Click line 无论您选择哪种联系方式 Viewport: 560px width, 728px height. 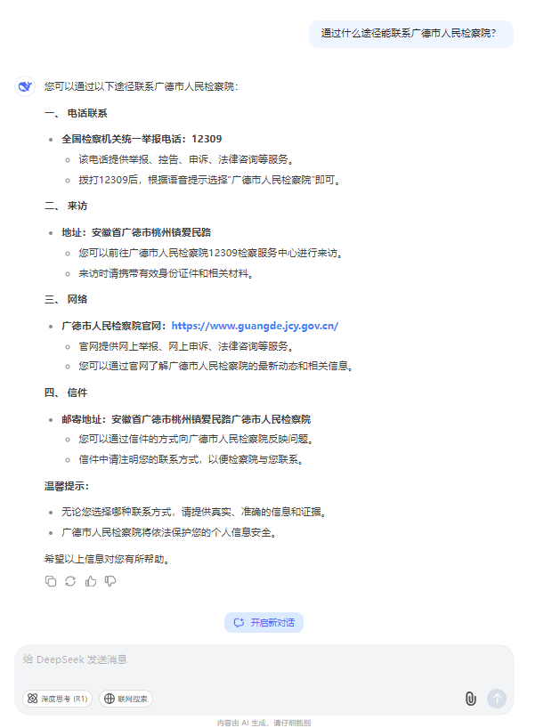[193, 512]
